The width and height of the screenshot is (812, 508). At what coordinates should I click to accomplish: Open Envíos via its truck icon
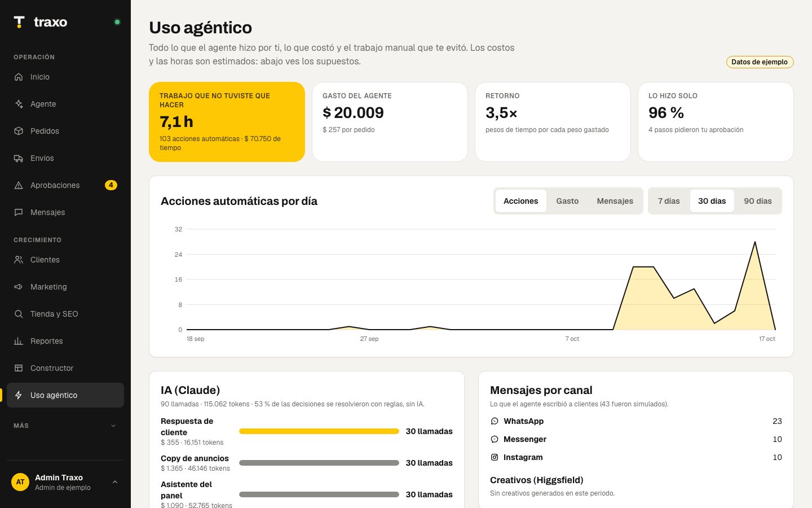coord(19,158)
